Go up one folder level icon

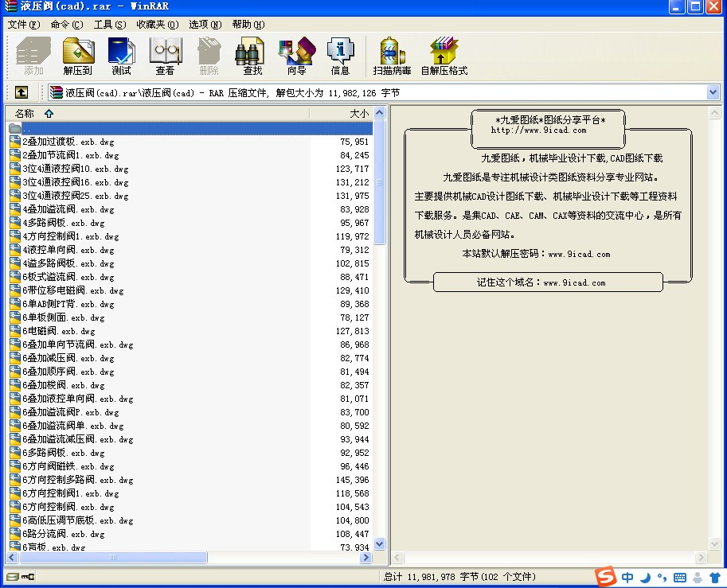click(21, 93)
